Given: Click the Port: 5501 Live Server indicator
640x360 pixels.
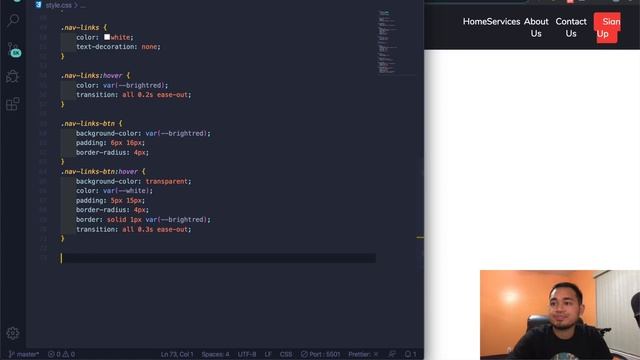Looking at the screenshot, I should 320,354.
